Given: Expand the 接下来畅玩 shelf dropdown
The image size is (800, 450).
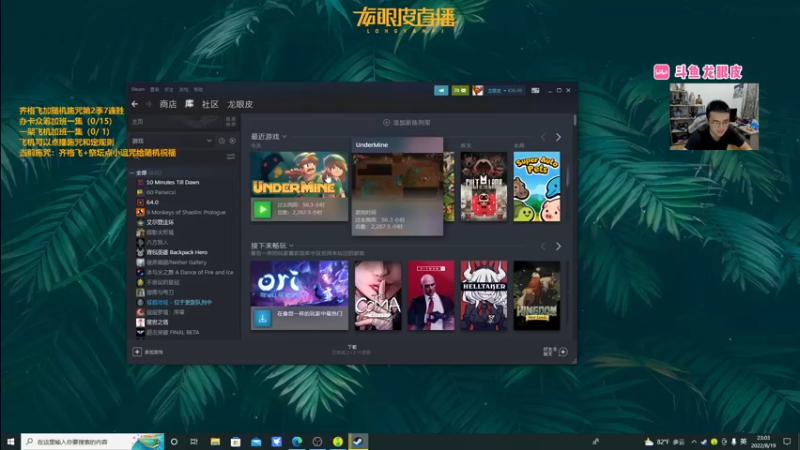Looking at the screenshot, I should [x=291, y=245].
